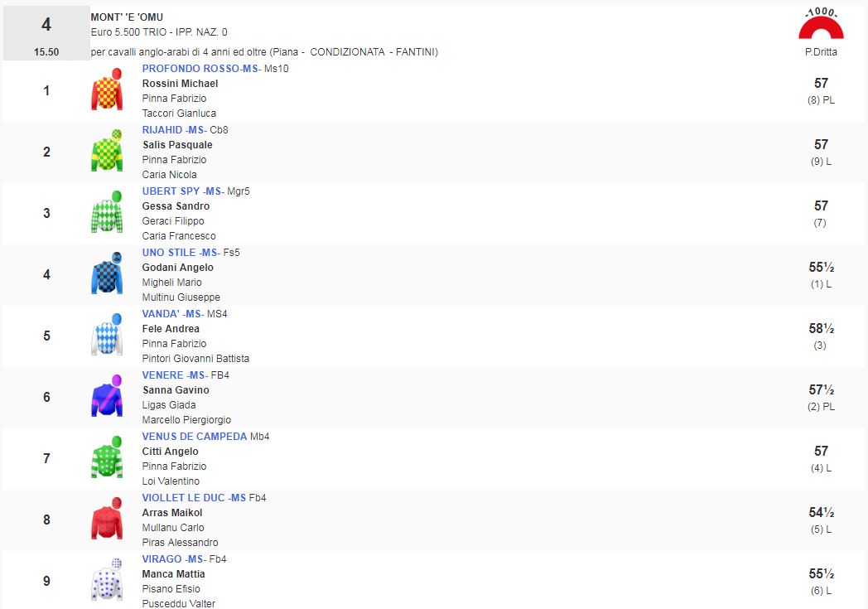Click the red-orange checkered jockey silk for Profondo Rosso

[107, 90]
